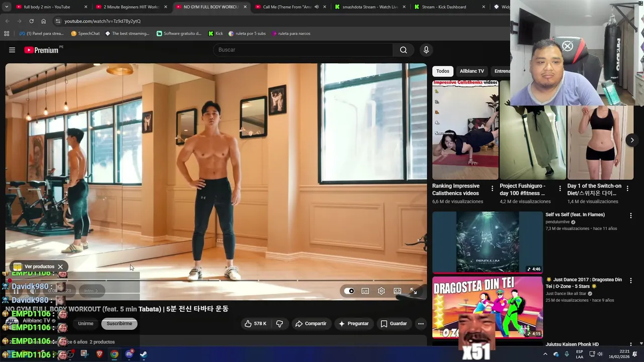Open SpeechChat bookmark
Screen dimensions: 644x362
point(86,33)
